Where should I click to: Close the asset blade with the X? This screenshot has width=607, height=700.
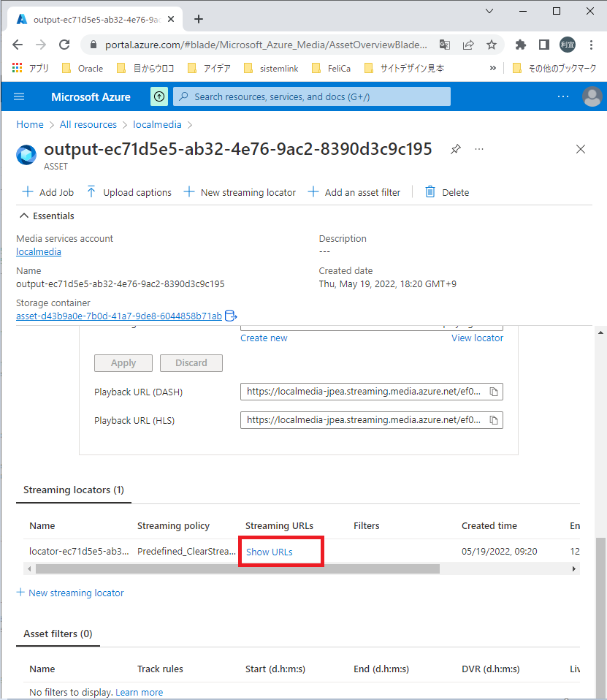pyautogui.click(x=581, y=149)
